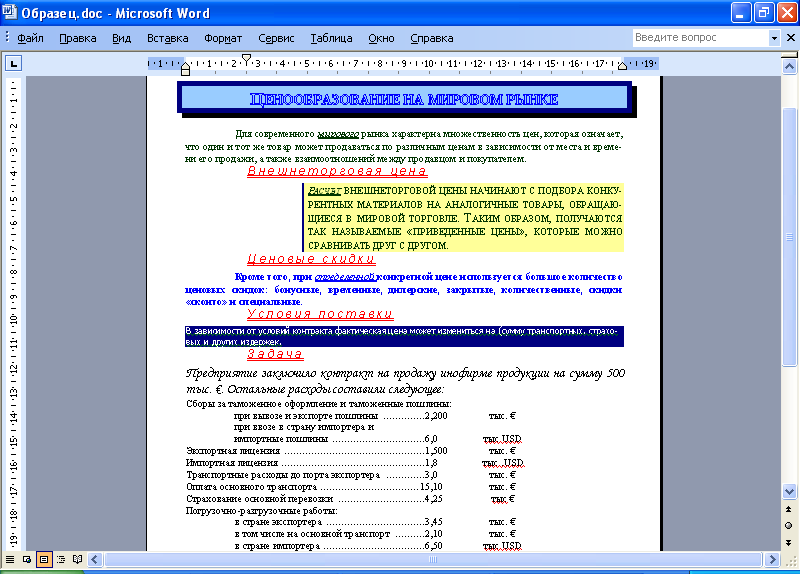800x574 pixels.
Task: Click the hanging indent marker on ruler
Action: coord(186,65)
